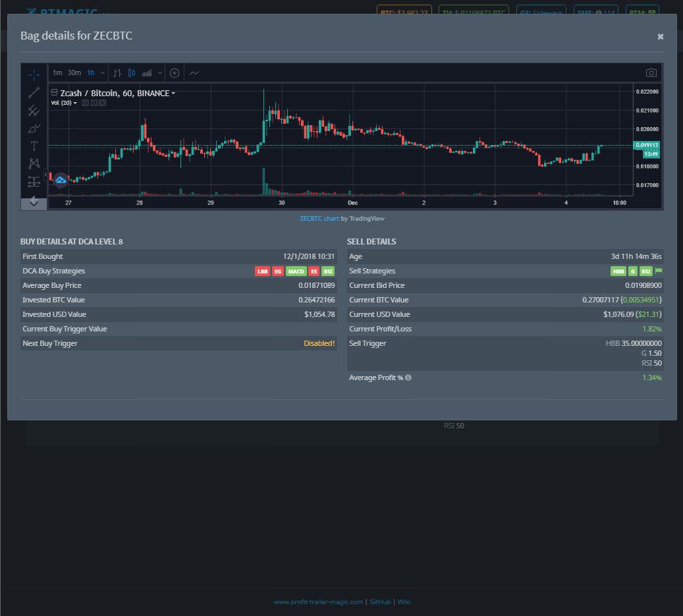Click the 0.019113 current price label
This screenshot has height=616, width=683.
point(646,145)
